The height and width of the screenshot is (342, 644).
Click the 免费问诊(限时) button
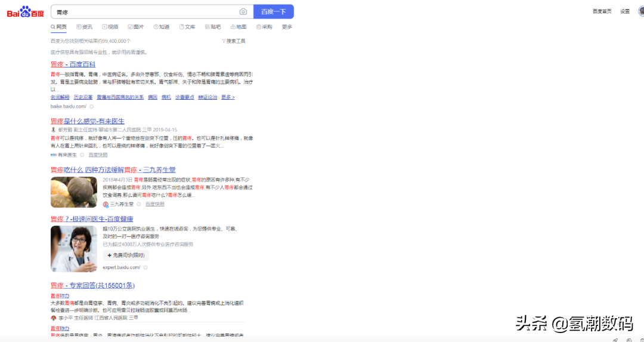(126, 255)
